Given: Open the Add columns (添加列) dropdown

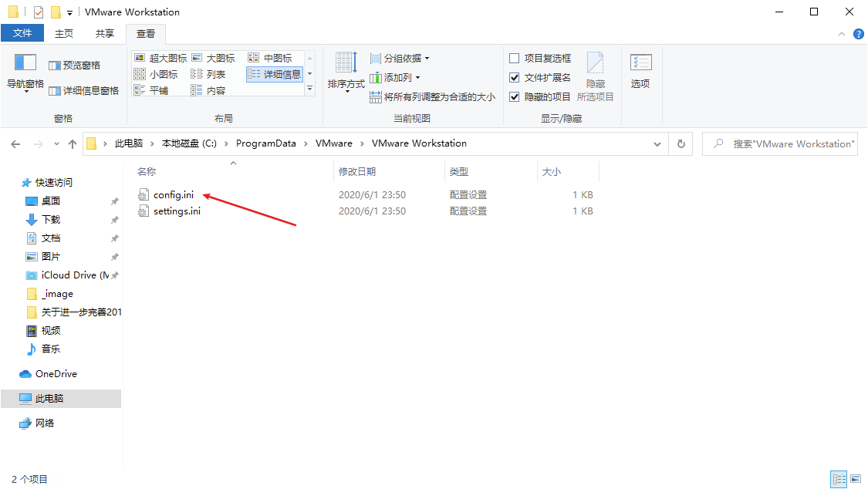Looking at the screenshot, I should point(395,77).
